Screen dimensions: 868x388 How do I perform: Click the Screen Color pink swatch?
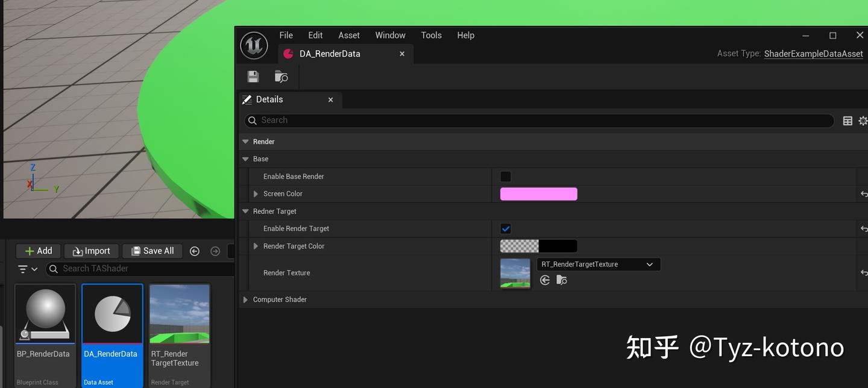538,193
